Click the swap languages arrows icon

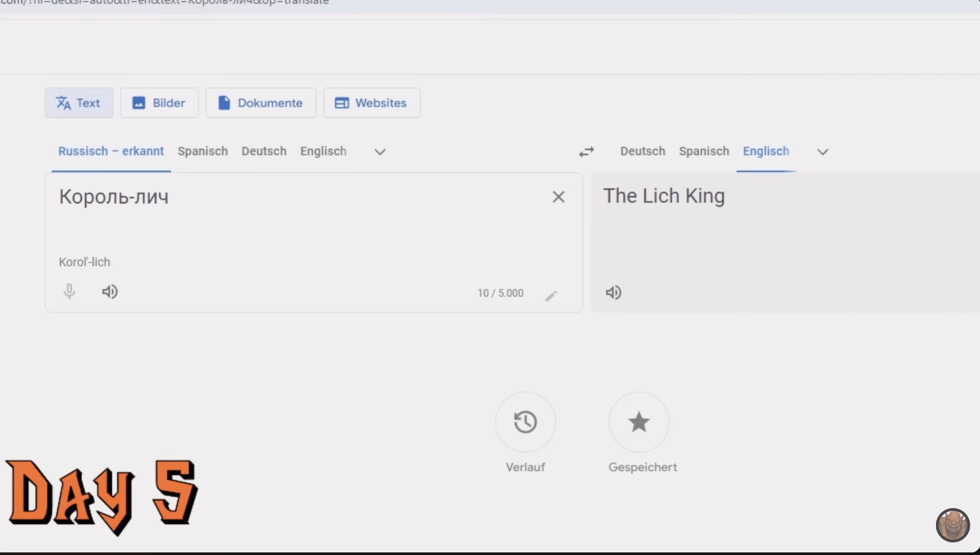[586, 151]
